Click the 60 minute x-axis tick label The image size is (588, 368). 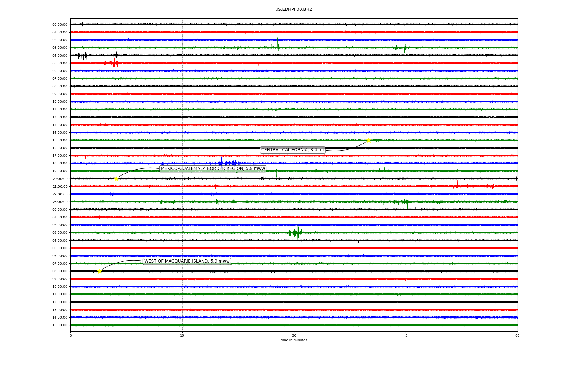(x=517, y=335)
